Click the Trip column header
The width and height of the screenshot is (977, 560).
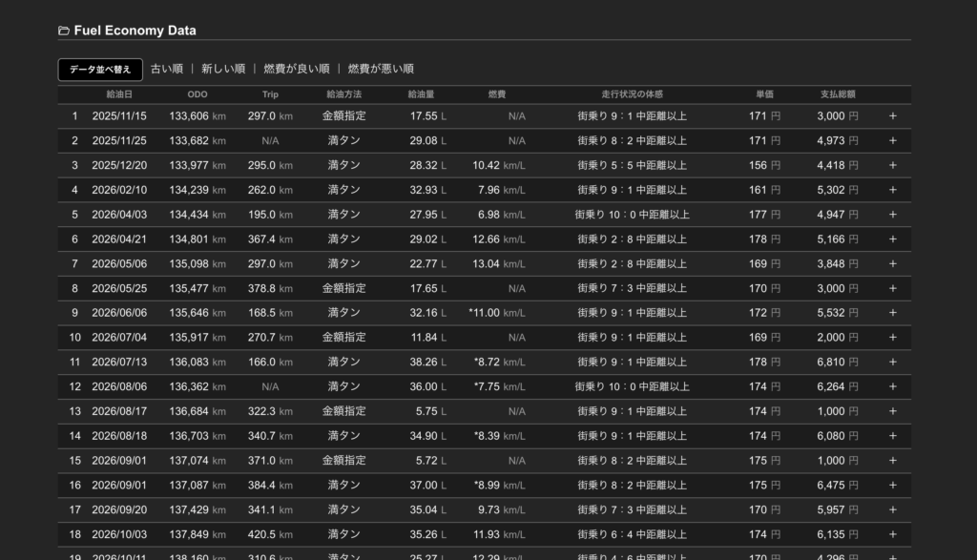tap(270, 94)
